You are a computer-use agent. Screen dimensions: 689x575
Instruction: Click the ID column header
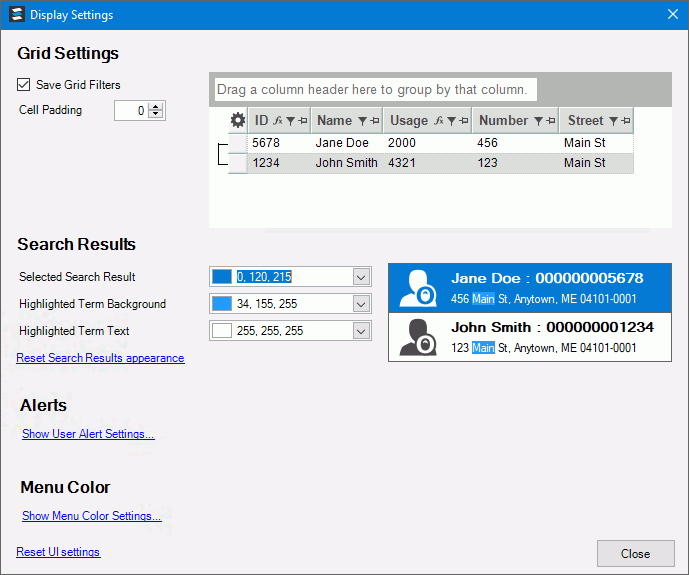(x=279, y=120)
